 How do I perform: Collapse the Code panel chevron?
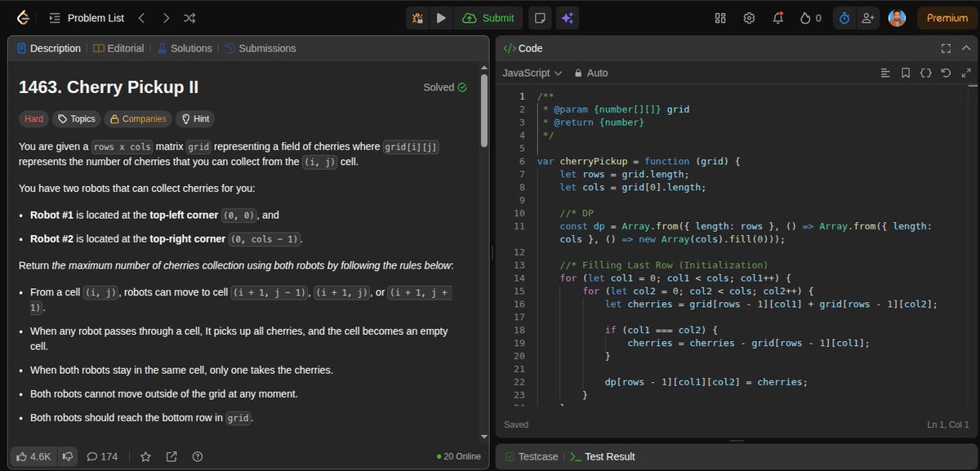pos(966,48)
